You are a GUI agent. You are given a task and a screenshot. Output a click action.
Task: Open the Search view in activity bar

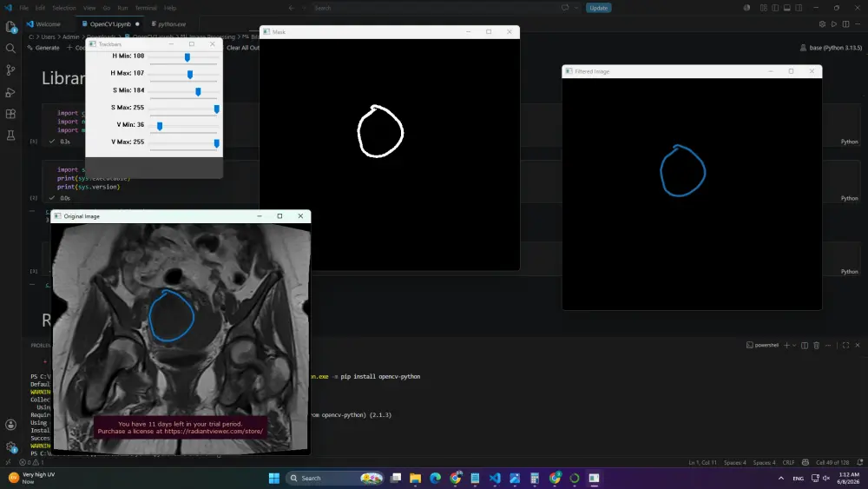(x=10, y=48)
